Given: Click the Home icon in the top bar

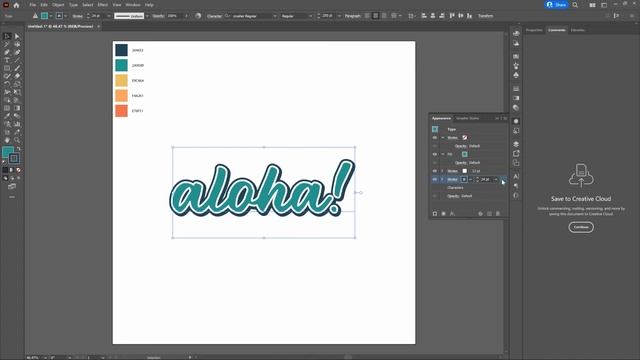Looking at the screenshot, I should (x=16, y=5).
